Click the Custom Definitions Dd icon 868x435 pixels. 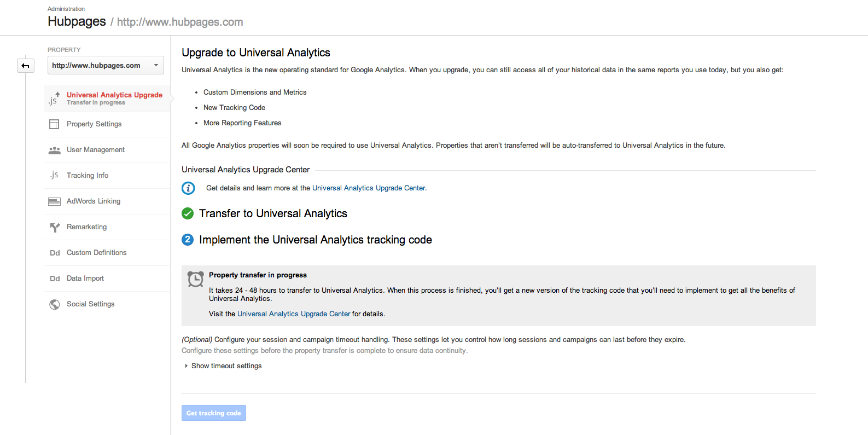pyautogui.click(x=55, y=253)
